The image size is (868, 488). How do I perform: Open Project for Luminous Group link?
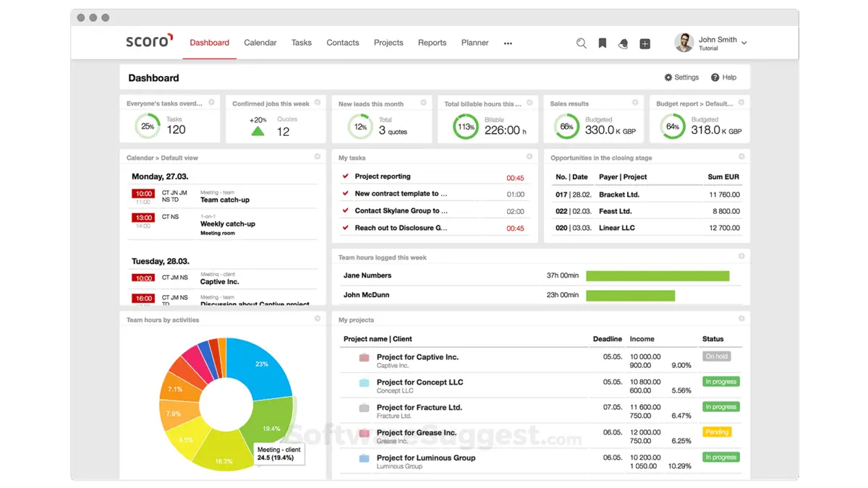tap(426, 458)
